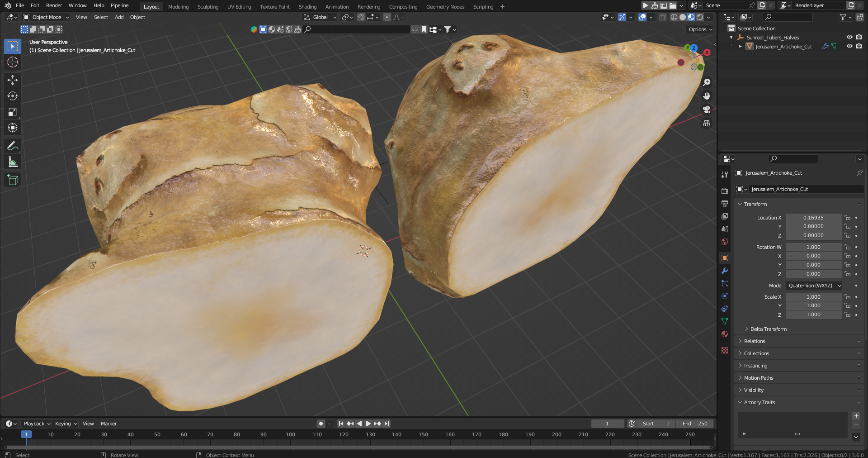Image resolution: width=868 pixels, height=458 pixels.
Task: Click the Armory Play button in header
Action: (x=646, y=5)
